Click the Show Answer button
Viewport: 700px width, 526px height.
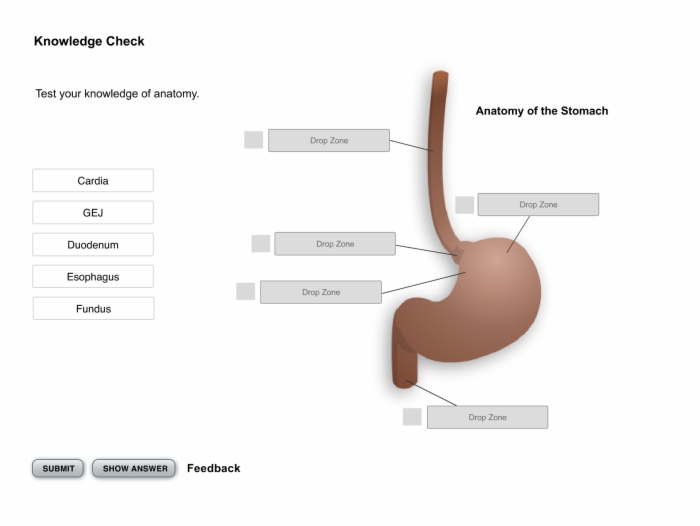point(134,468)
